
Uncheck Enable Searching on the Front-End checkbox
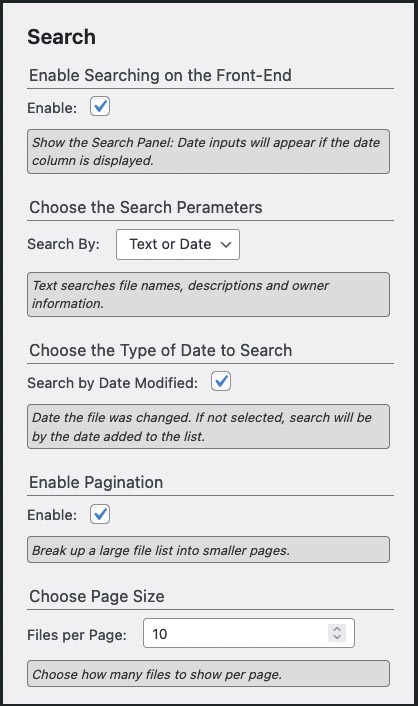(x=100, y=107)
